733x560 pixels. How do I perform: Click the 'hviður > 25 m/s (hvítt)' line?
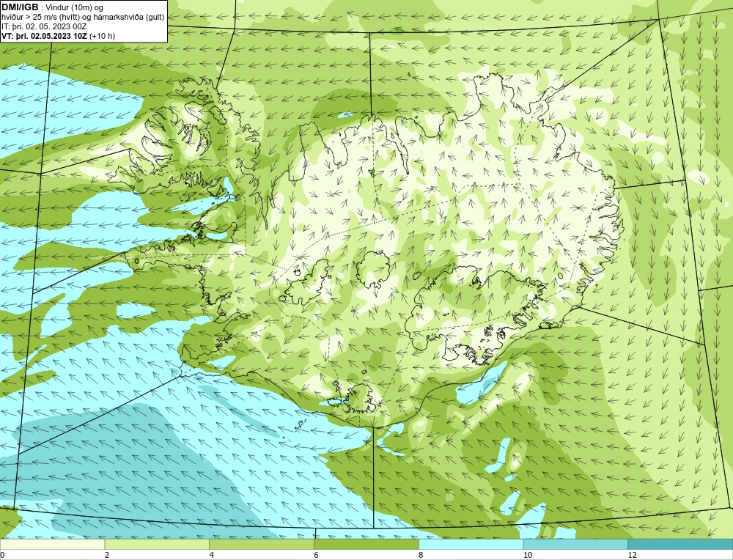pos(83,18)
